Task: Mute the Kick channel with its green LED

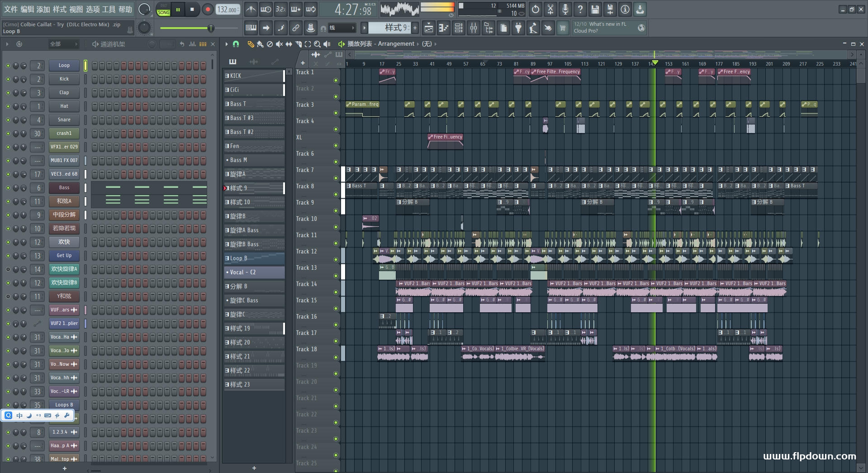Action: 8,79
